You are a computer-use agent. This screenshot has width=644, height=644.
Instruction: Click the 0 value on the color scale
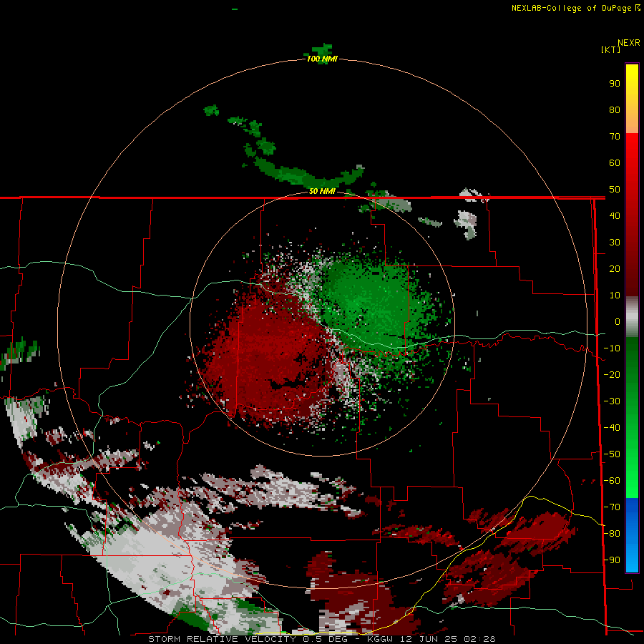pyautogui.click(x=618, y=322)
